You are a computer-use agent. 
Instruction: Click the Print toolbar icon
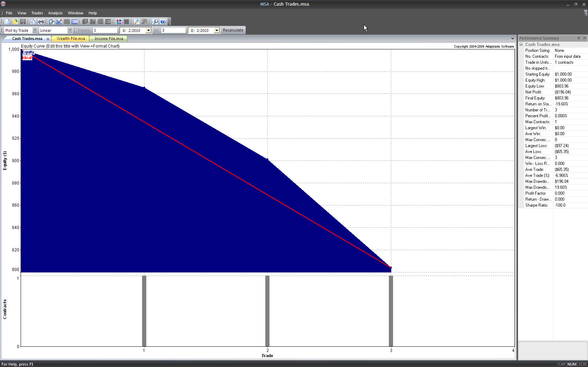(x=41, y=22)
